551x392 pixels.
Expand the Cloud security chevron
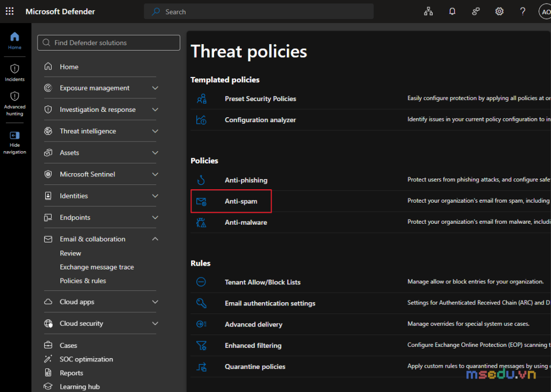[x=155, y=324]
